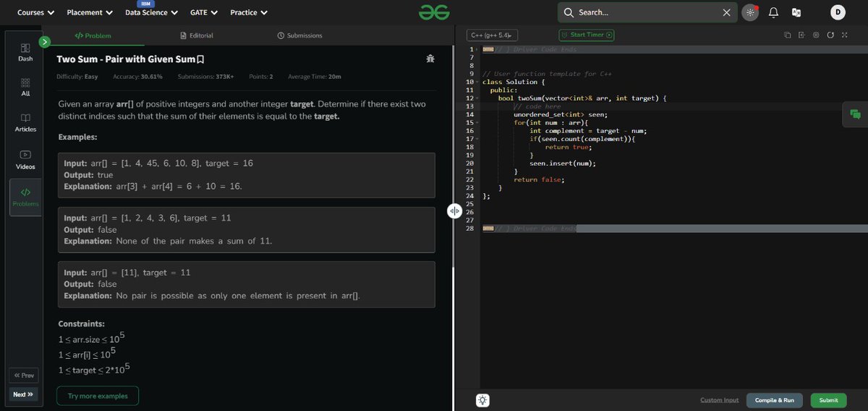Click code line 'seen.insert(num);'
Viewport: 868px width, 411px height.
click(x=563, y=164)
